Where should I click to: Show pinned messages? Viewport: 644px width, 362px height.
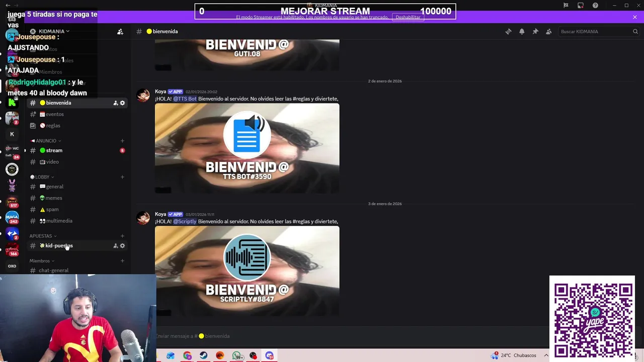535,31
